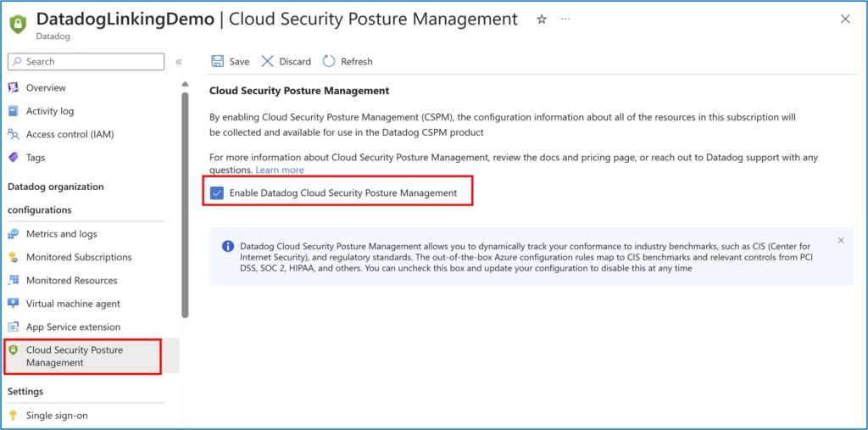Collapse the sidebar with double chevron
This screenshot has width=868, height=430.
tap(179, 62)
